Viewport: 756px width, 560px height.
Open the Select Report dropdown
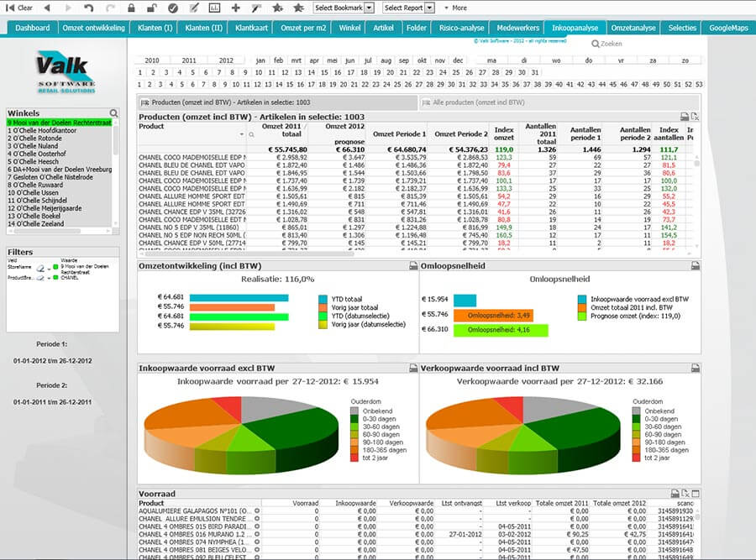(429, 8)
